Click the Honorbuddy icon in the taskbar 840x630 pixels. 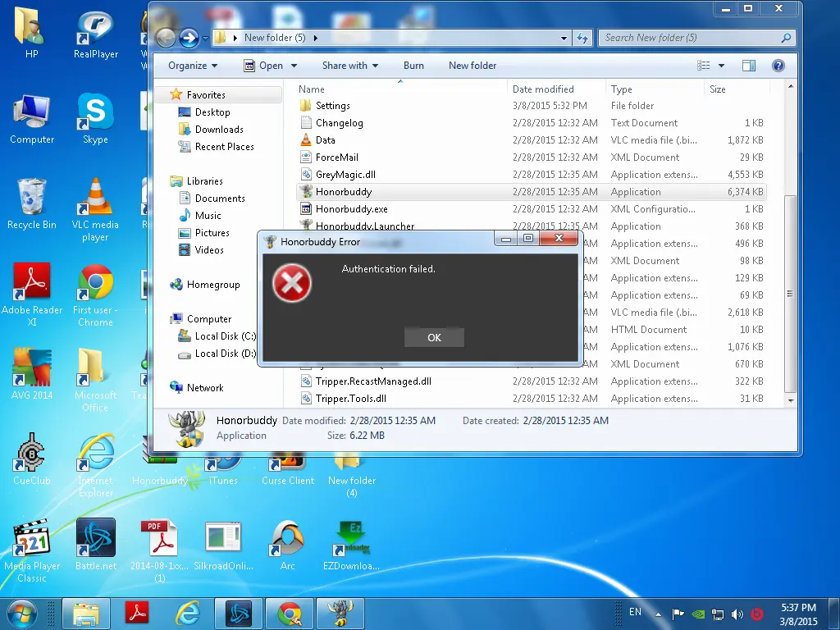tap(340, 613)
